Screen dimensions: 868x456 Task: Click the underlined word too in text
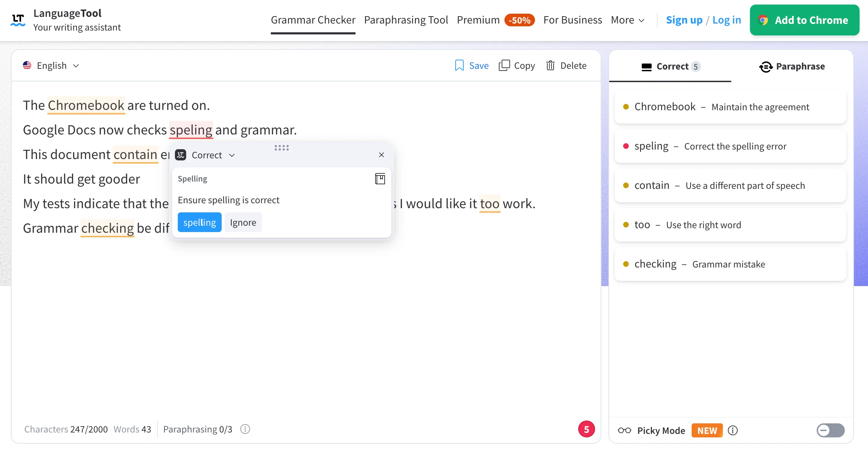pos(490,204)
